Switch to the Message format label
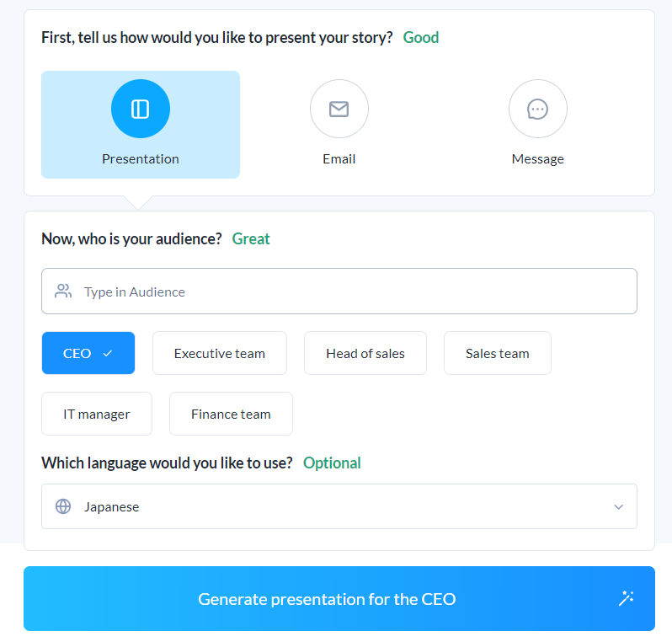The image size is (672, 642). pyautogui.click(x=538, y=159)
